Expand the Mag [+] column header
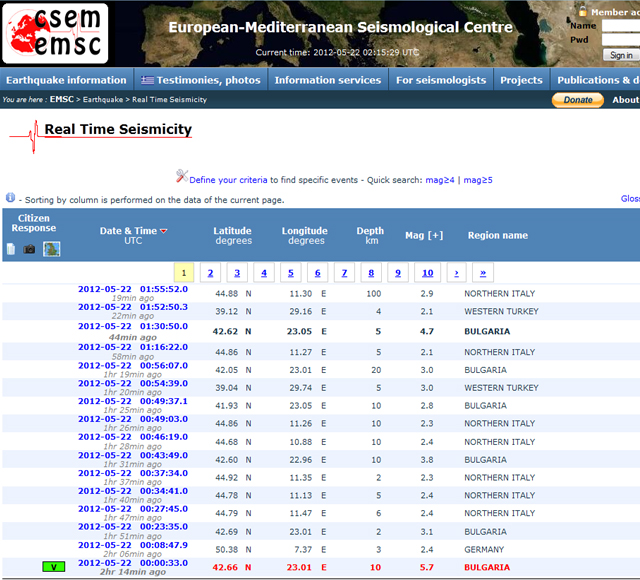 tap(423, 235)
